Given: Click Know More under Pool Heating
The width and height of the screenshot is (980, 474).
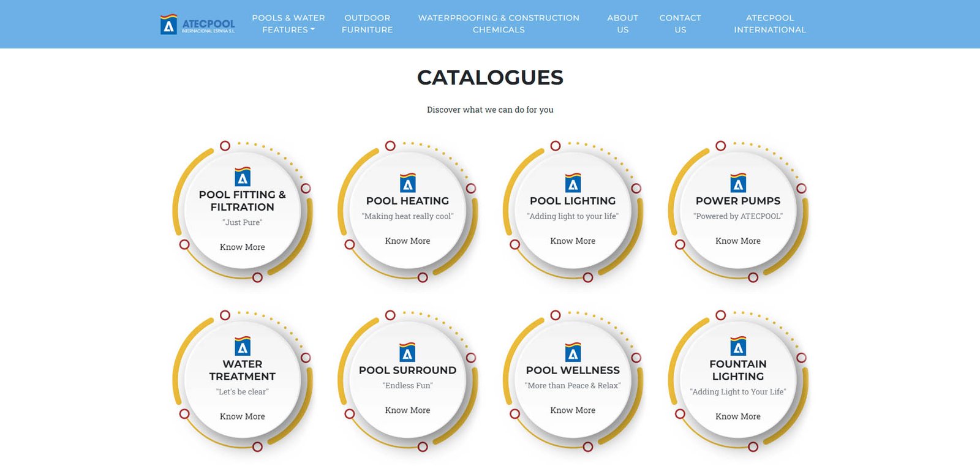Looking at the screenshot, I should 407,241.
